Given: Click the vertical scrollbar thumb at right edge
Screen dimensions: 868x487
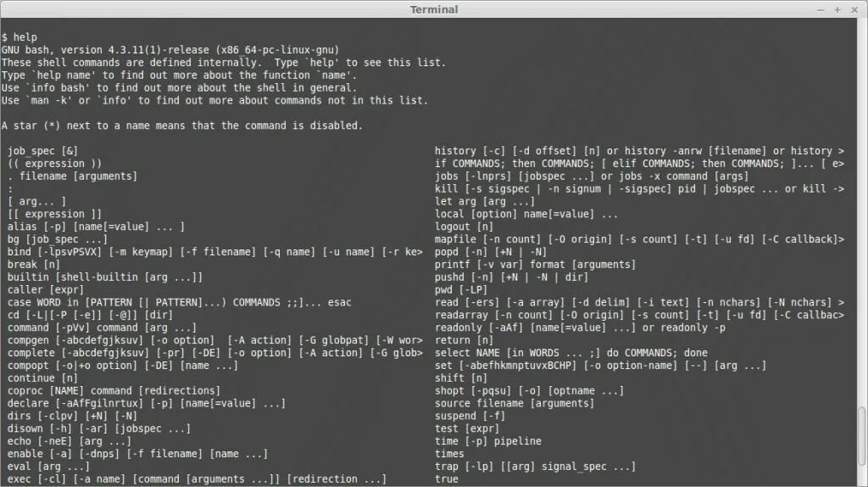Looking at the screenshot, I should point(862,437).
